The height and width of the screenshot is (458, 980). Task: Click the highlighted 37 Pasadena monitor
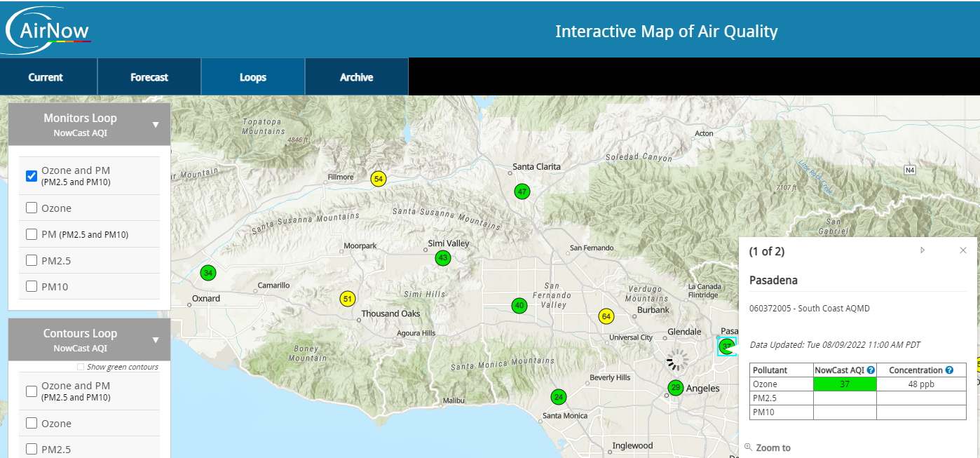[x=727, y=346]
